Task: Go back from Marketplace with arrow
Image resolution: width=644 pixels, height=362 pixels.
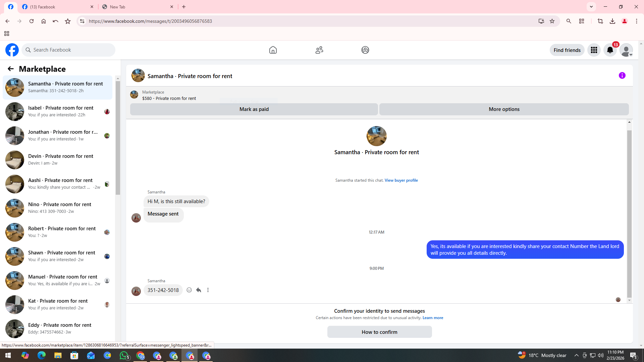Action: pos(11,69)
